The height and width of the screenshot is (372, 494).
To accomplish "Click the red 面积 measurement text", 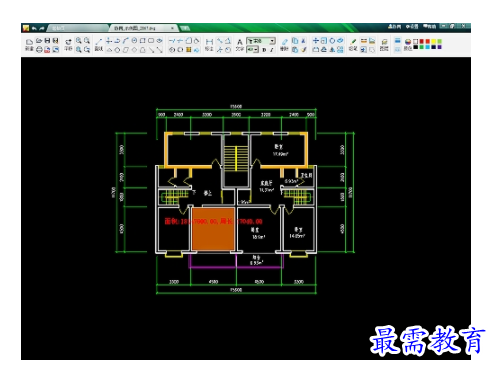I will point(213,221).
